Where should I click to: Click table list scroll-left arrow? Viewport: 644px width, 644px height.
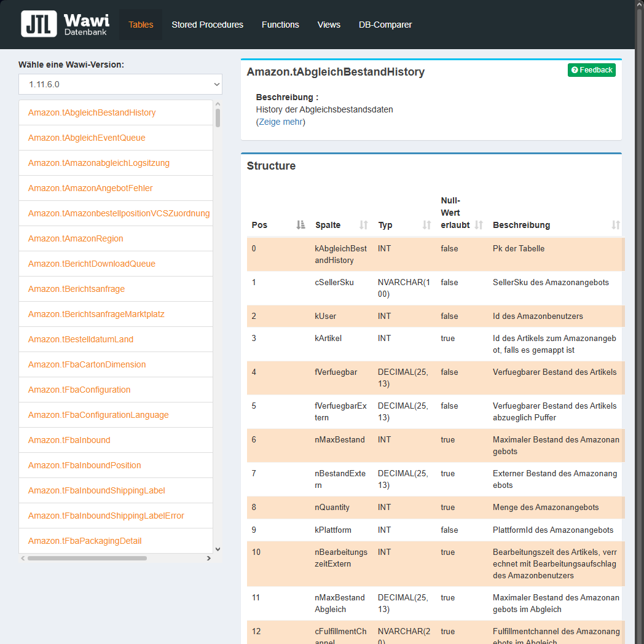tap(23, 558)
